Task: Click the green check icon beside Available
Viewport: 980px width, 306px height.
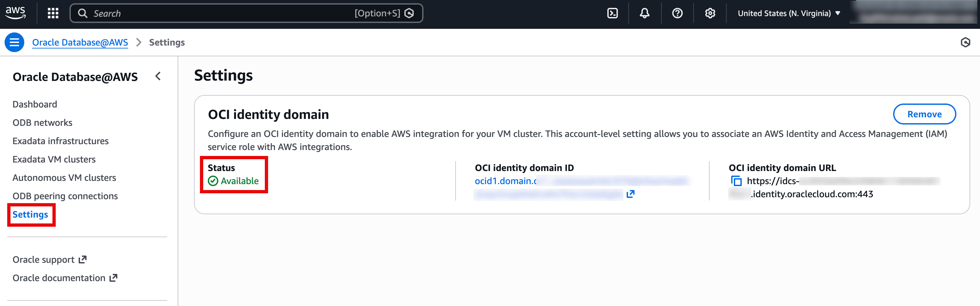Action: [213, 181]
